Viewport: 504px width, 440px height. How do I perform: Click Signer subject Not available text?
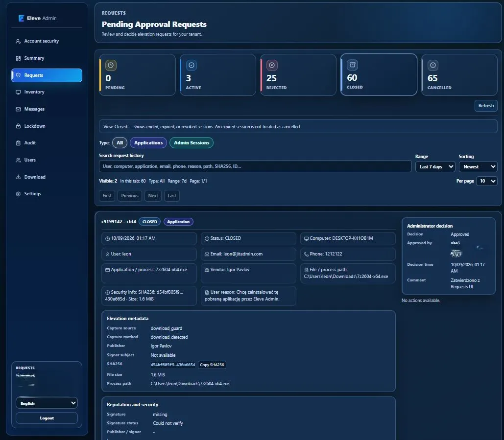[163, 355]
